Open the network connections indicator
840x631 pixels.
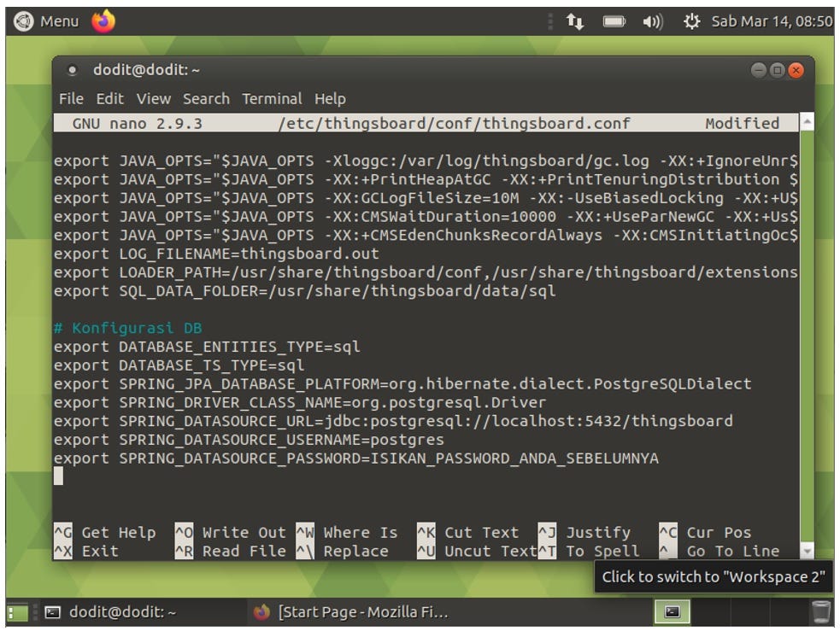[574, 21]
